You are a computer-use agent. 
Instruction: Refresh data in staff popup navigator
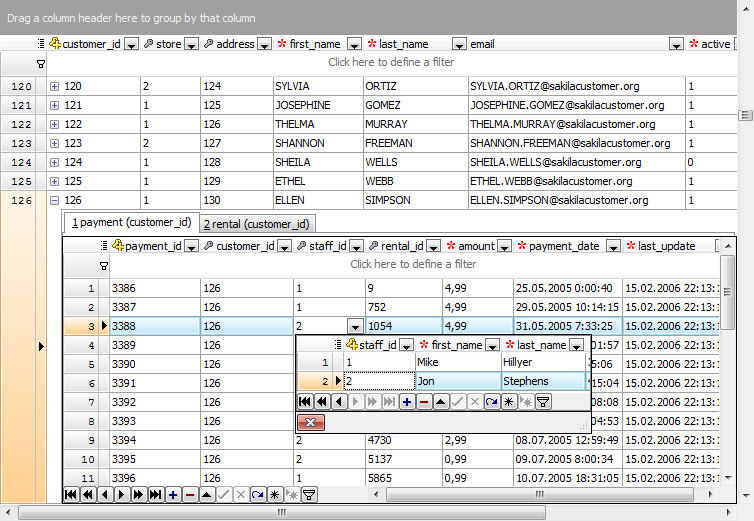click(491, 401)
